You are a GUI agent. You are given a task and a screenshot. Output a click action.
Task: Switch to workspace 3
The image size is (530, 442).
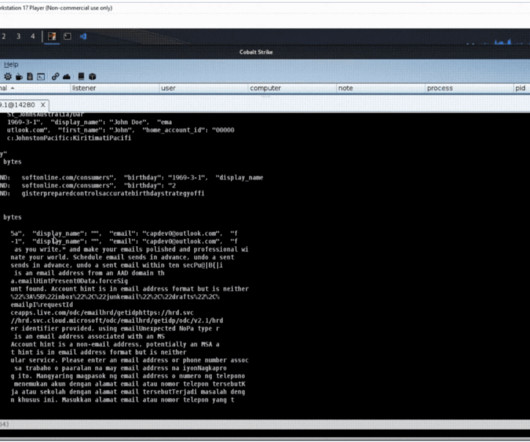(x=18, y=36)
